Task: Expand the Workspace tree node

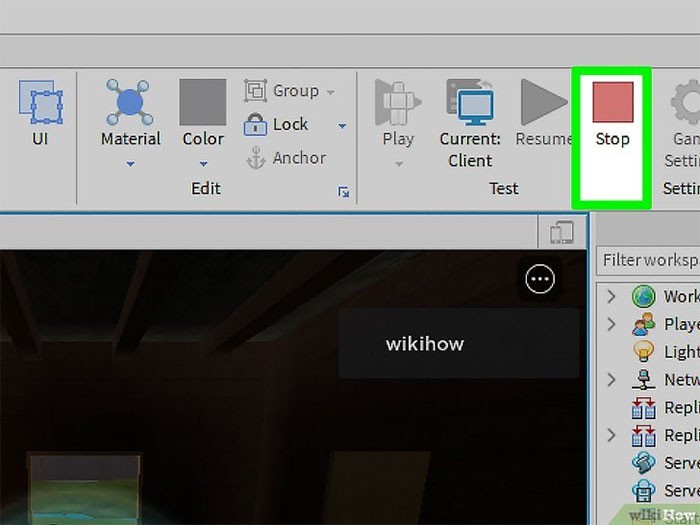Action: (x=611, y=297)
